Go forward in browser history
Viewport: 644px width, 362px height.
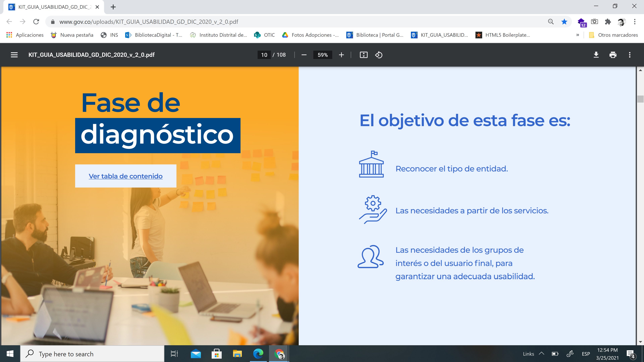pos(23,22)
